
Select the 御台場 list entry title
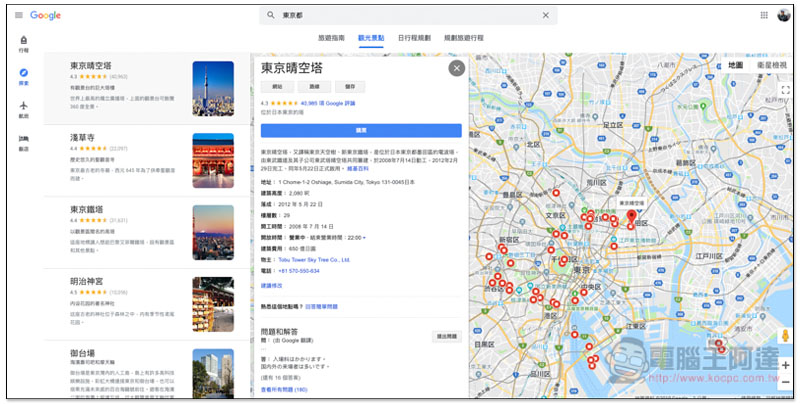(x=82, y=353)
